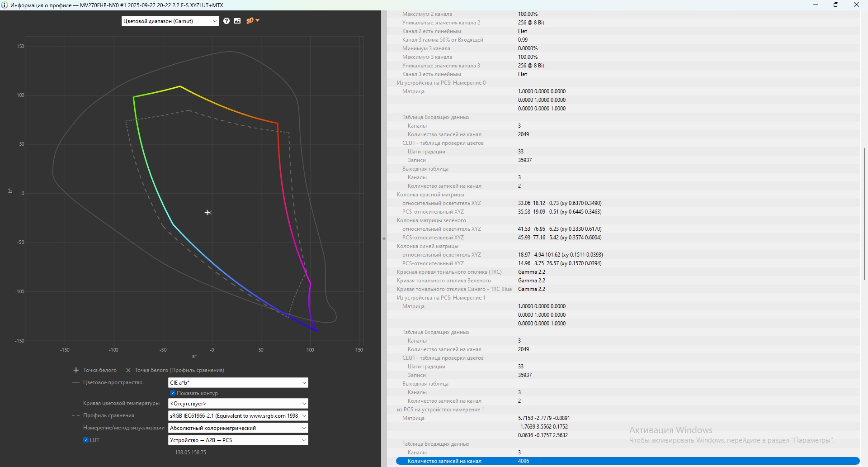This screenshot has width=868, height=467.
Task: Toggle the LUT checkbox
Action: point(86,440)
